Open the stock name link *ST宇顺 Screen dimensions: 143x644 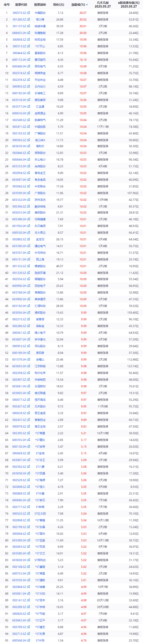point(40,607)
